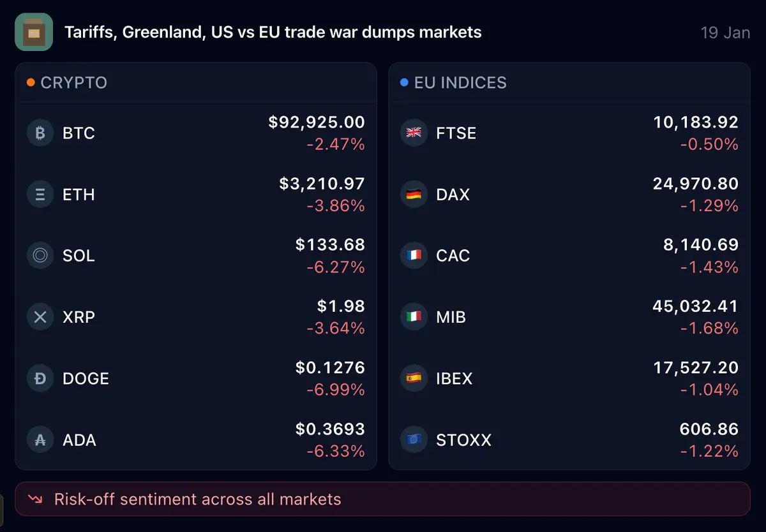The width and height of the screenshot is (766, 532).
Task: Click the Risk-off sentiment banner
Action: click(383, 499)
